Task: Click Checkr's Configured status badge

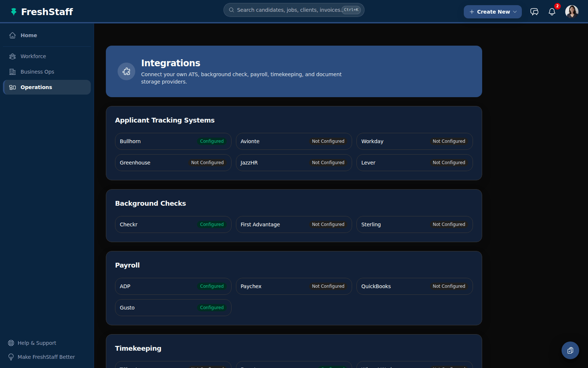Action: tap(212, 224)
